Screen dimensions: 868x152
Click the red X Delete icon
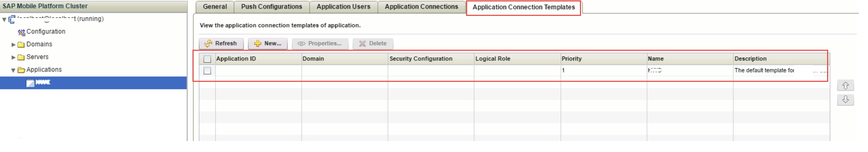point(362,44)
